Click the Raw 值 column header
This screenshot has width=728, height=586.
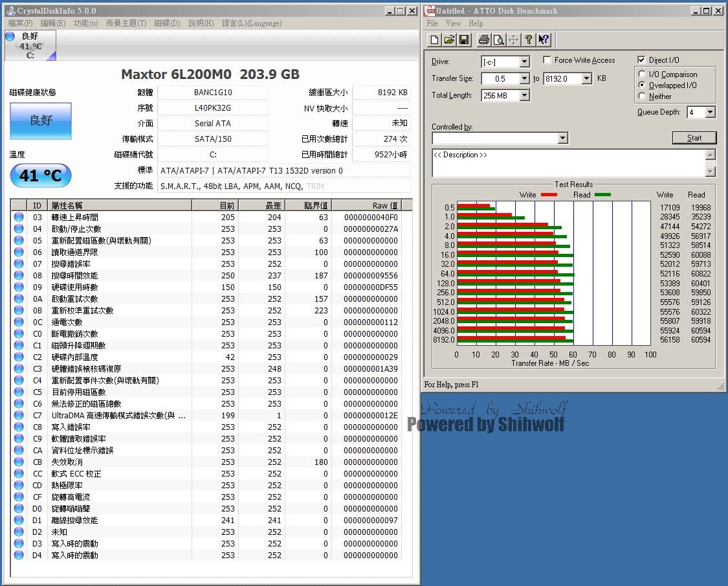pyautogui.click(x=367, y=205)
